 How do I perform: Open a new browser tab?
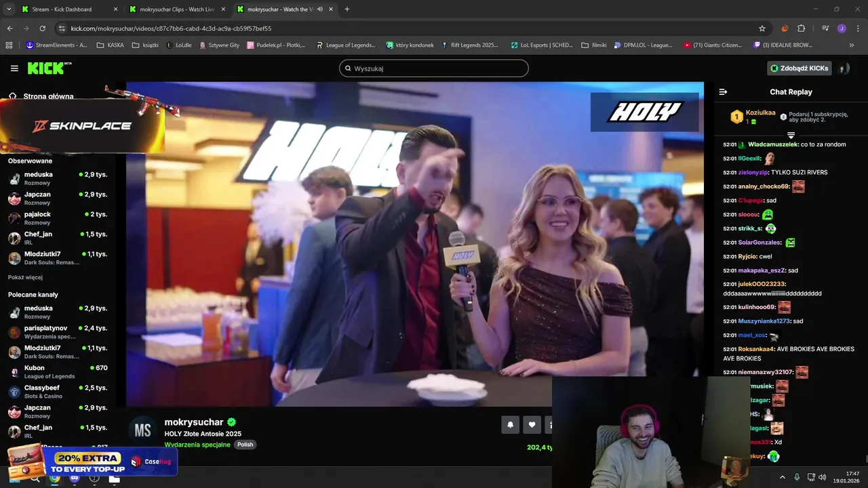pyautogui.click(x=347, y=9)
